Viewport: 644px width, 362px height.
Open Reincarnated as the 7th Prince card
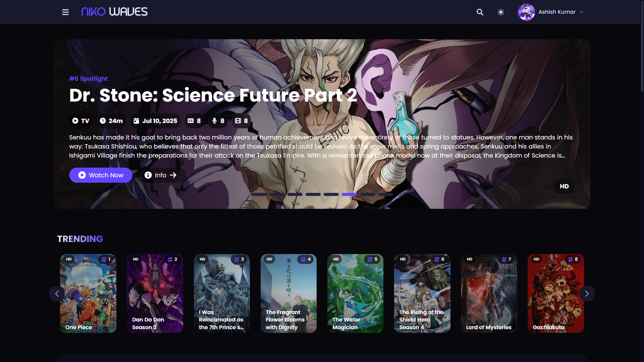pyautogui.click(x=222, y=293)
